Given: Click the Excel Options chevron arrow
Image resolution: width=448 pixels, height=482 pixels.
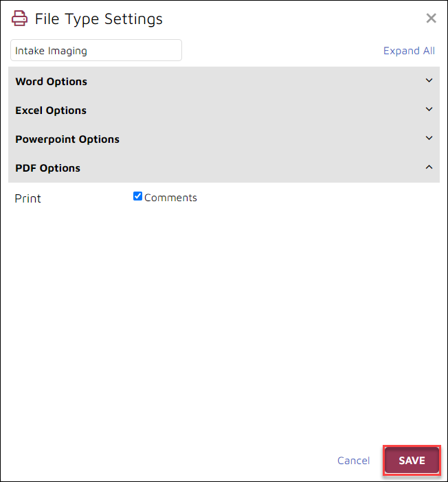Looking at the screenshot, I should click(x=429, y=109).
